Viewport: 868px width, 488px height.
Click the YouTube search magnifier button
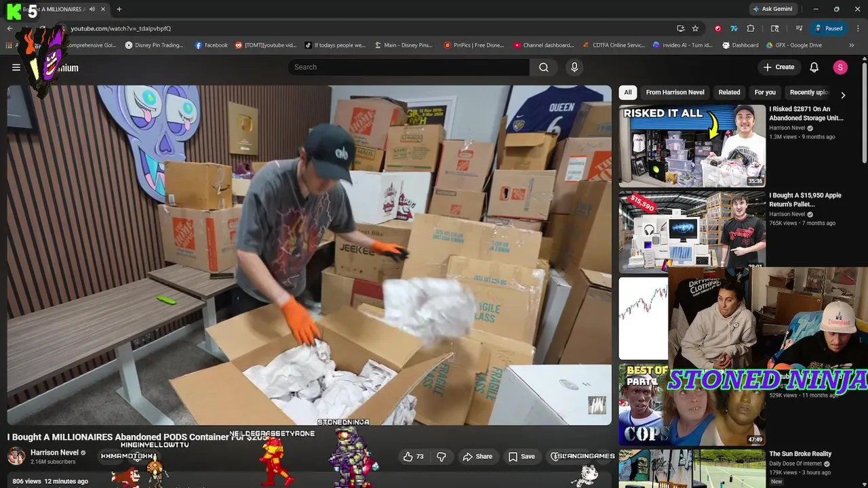pos(544,67)
